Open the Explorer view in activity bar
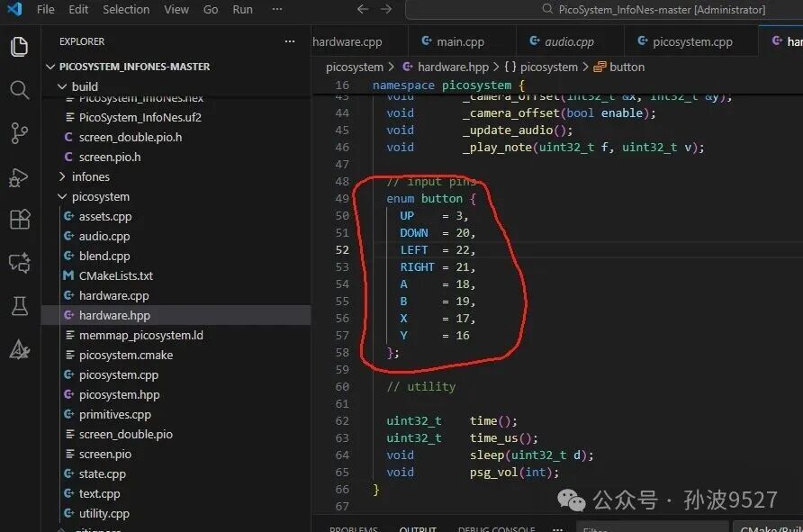The width and height of the screenshot is (803, 532). [x=20, y=47]
